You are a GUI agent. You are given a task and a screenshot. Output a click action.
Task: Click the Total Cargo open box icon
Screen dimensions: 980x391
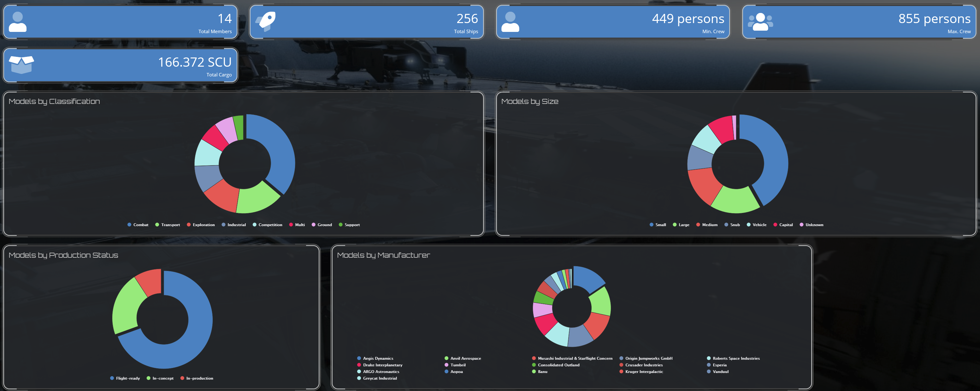tap(21, 65)
